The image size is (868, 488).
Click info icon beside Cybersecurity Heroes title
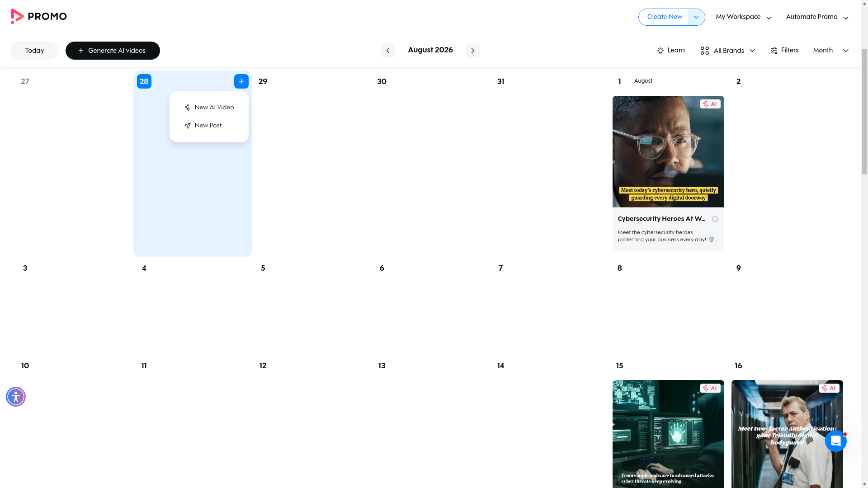[715, 219]
